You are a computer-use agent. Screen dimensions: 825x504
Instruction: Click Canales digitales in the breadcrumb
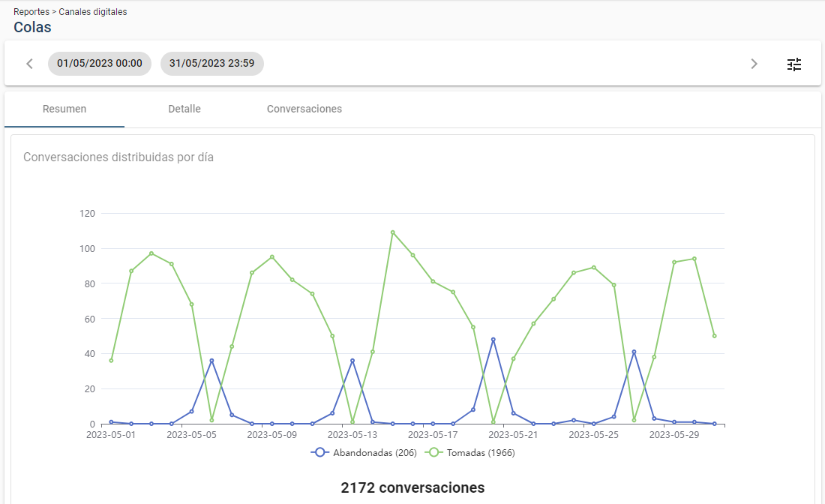tap(92, 11)
